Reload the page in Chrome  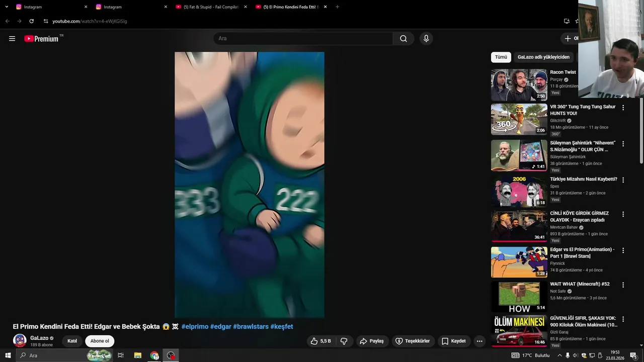(31, 21)
